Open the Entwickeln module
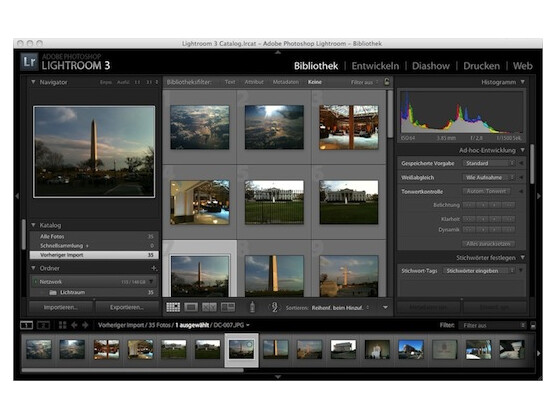 tap(375, 66)
